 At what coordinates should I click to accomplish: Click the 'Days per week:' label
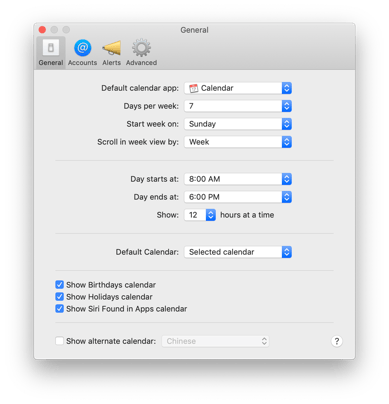pyautogui.click(x=151, y=106)
